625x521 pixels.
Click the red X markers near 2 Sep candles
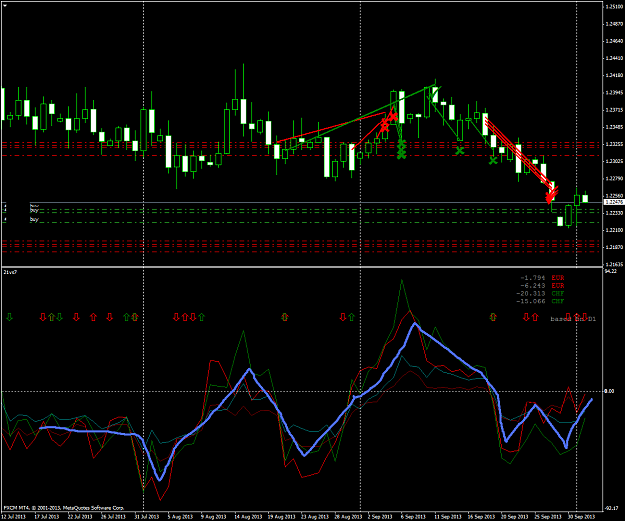(388, 122)
